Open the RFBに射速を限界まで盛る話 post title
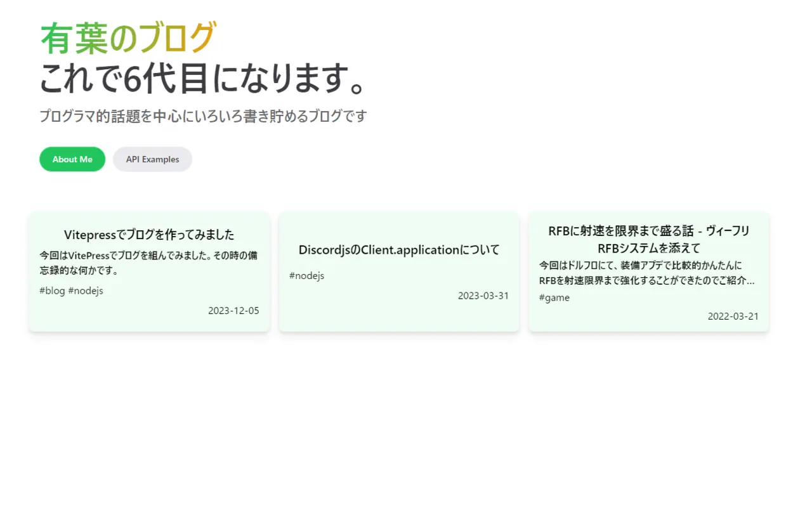Image resolution: width=812 pixels, height=515 pixels. (649, 239)
